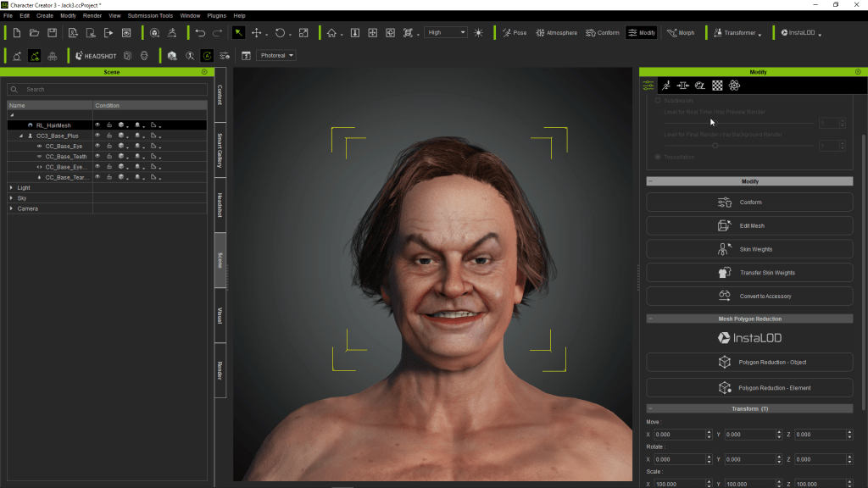This screenshot has width=868, height=488.
Task: Expand the Light tree node
Action: tap(11, 187)
